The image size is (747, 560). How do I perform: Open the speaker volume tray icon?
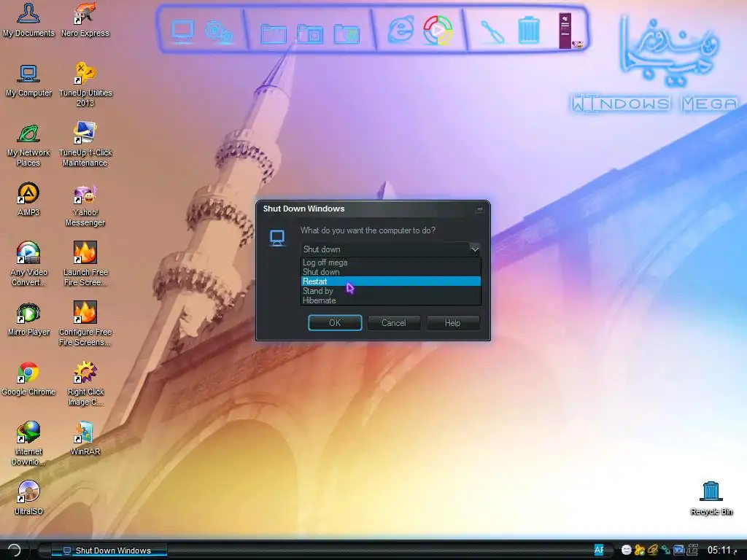pyautogui.click(x=653, y=550)
